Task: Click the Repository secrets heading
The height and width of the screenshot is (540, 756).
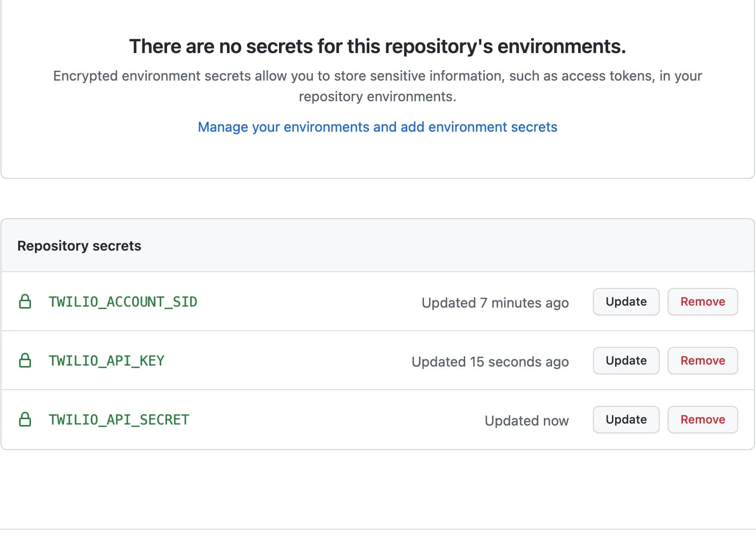Action: click(79, 246)
